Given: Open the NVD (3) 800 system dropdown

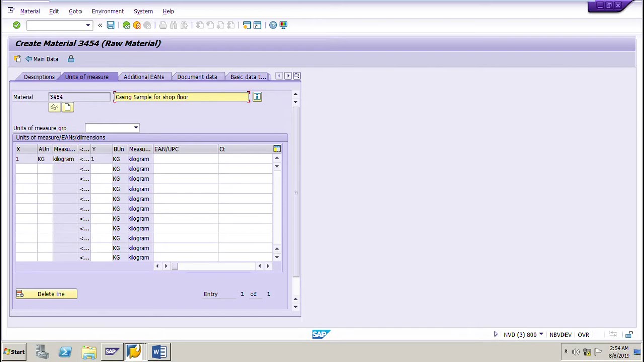Looking at the screenshot, I should pos(541,335).
